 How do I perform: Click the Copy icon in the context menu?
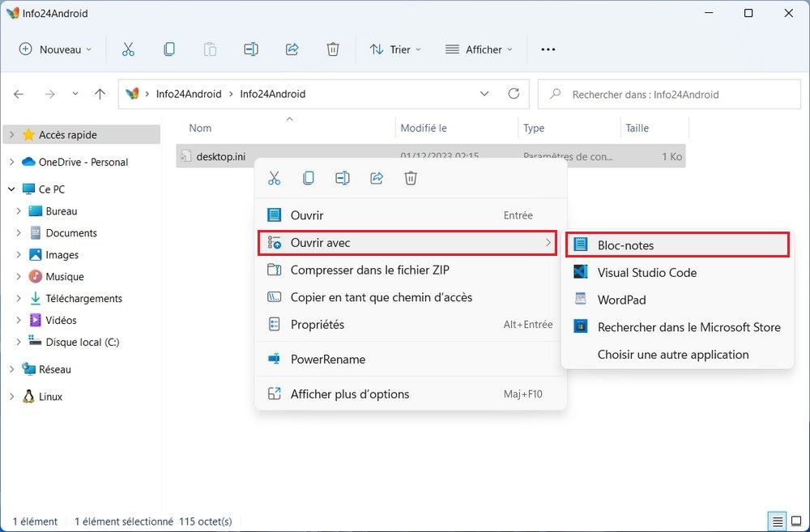pyautogui.click(x=309, y=178)
